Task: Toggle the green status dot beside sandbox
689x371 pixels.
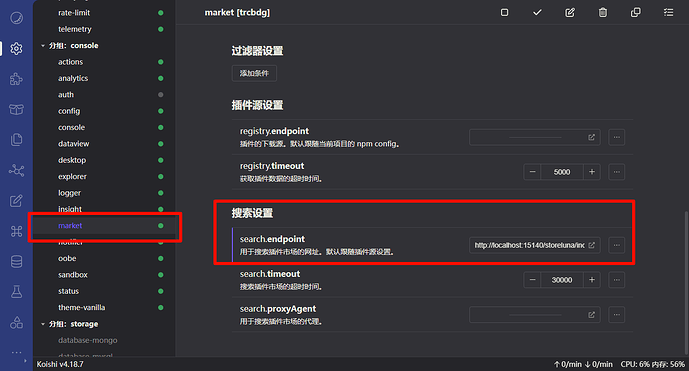Action: pos(161,275)
